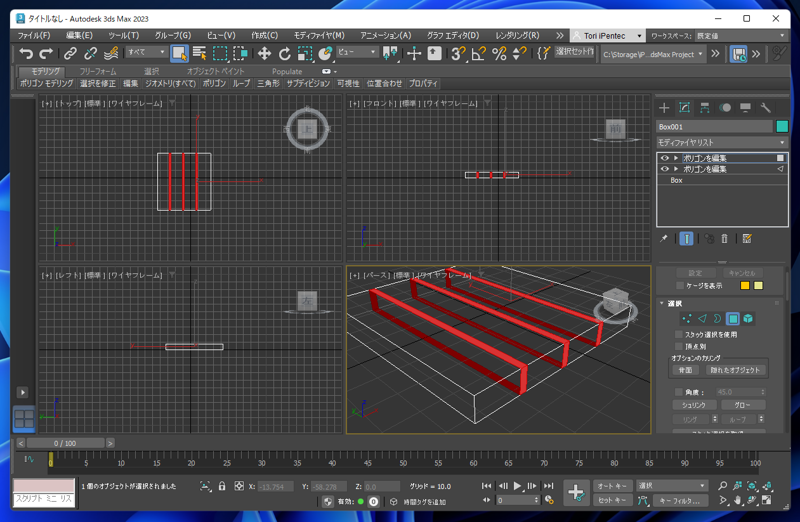Click the Select and Place tool icon
800x522 pixels.
point(325,53)
